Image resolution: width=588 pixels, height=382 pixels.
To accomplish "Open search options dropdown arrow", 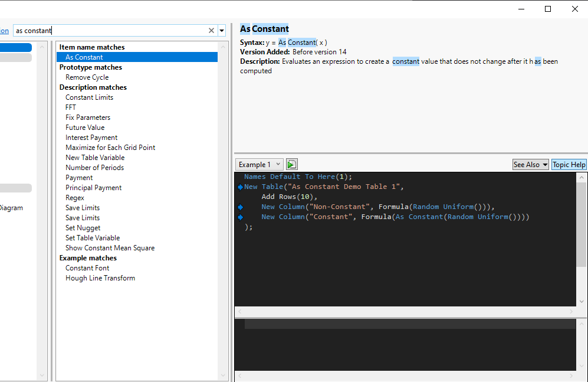I will click(222, 31).
